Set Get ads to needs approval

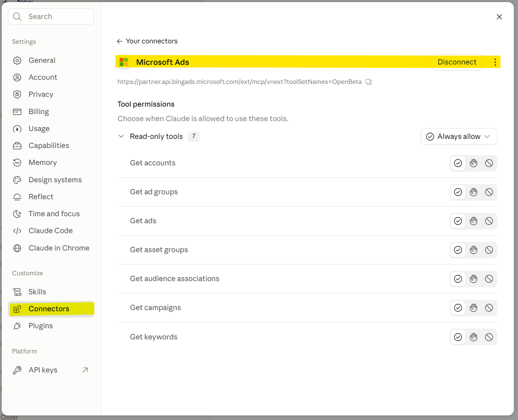tap(474, 221)
